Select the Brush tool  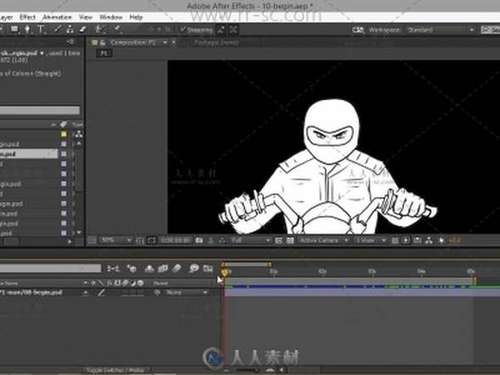point(58,29)
